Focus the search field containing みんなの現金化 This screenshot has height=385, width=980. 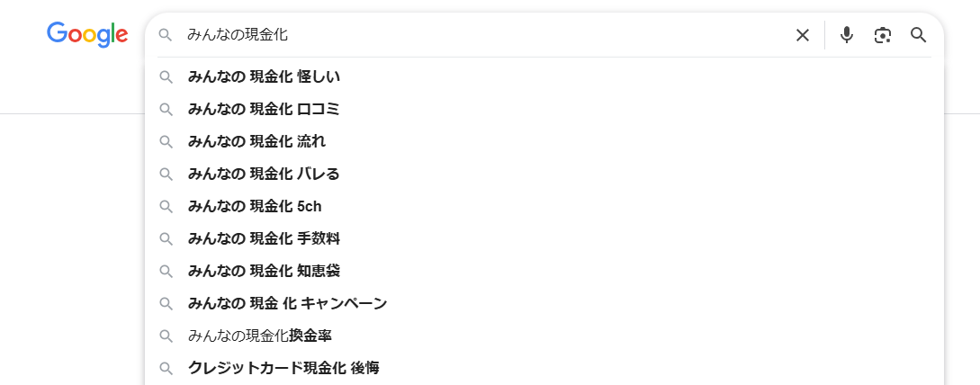pos(486,35)
